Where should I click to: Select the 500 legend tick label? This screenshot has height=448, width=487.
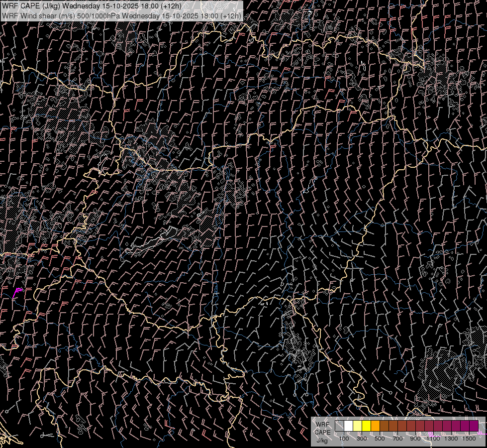(380, 439)
